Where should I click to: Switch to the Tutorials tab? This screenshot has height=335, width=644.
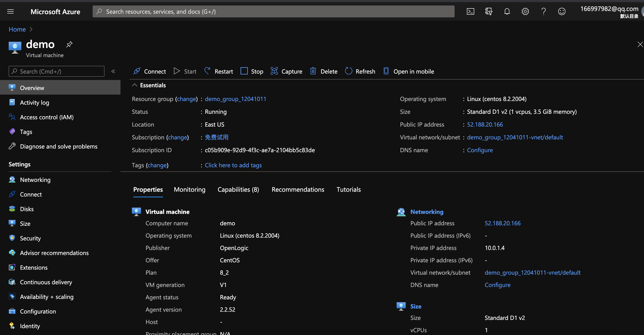[349, 189]
